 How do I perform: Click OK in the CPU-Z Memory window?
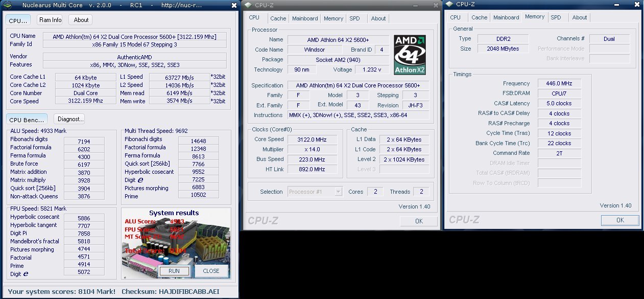(620, 220)
